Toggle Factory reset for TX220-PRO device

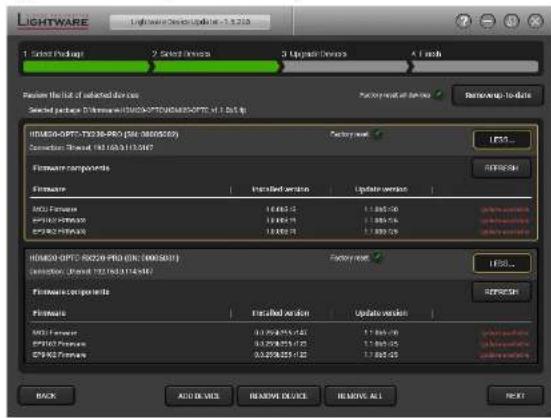pyautogui.click(x=377, y=134)
